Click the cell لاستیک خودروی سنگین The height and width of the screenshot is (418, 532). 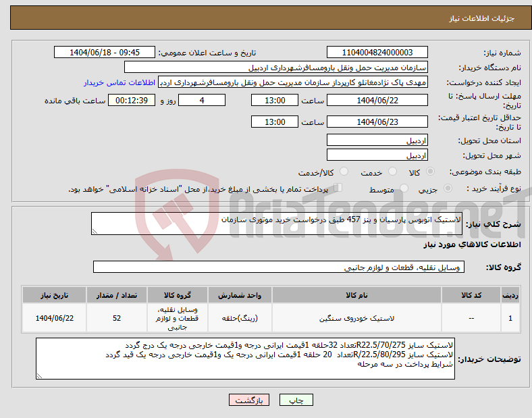tap(356, 318)
